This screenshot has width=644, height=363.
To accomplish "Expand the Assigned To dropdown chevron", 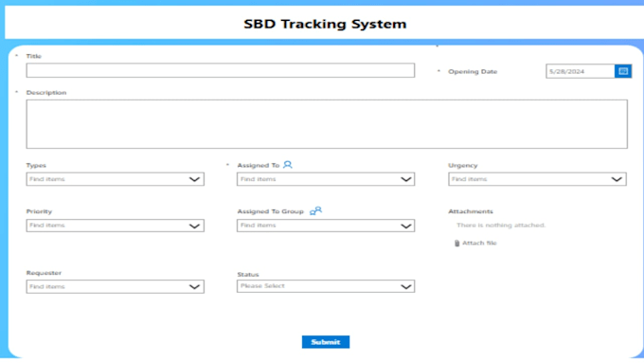I will click(405, 179).
